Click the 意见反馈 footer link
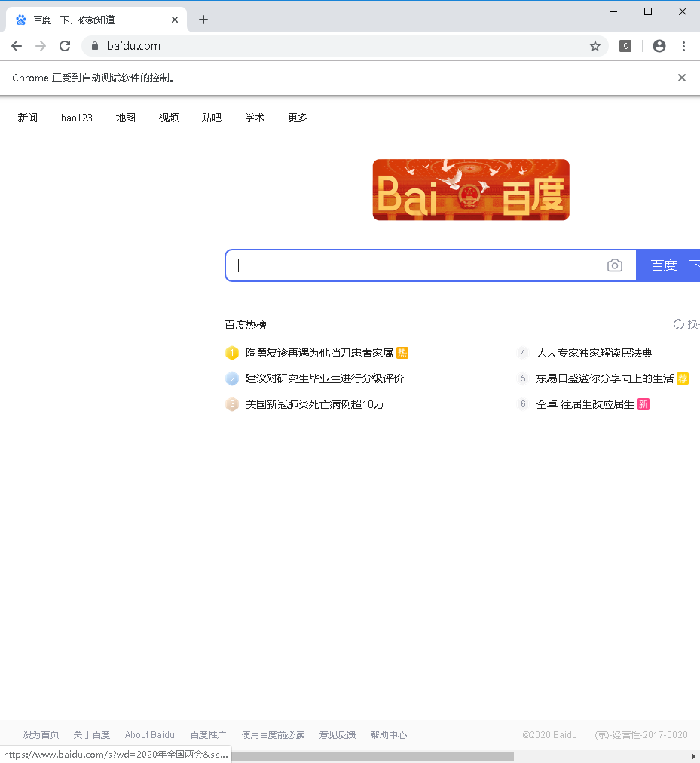The height and width of the screenshot is (763, 700). click(x=337, y=735)
